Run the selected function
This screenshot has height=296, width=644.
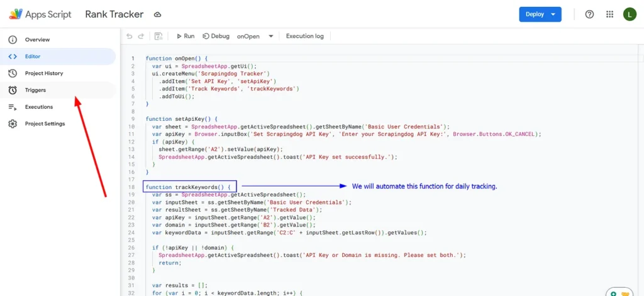[186, 36]
